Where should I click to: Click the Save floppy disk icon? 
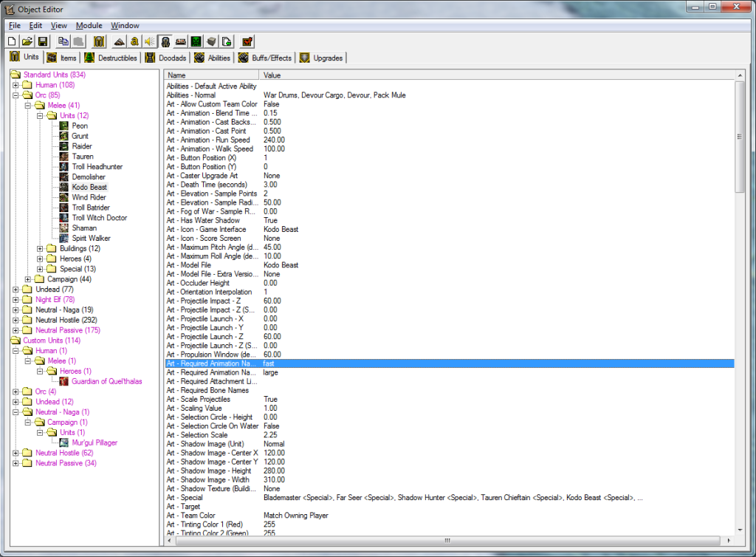click(x=42, y=42)
